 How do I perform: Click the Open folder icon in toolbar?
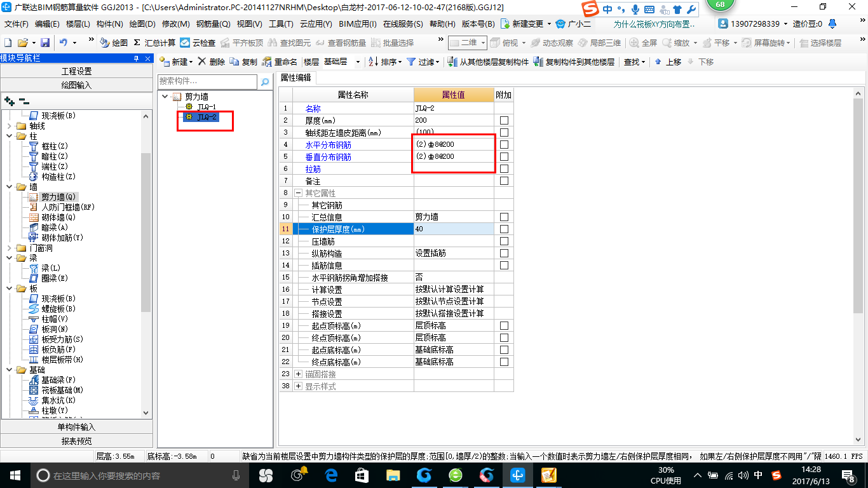[x=23, y=43]
